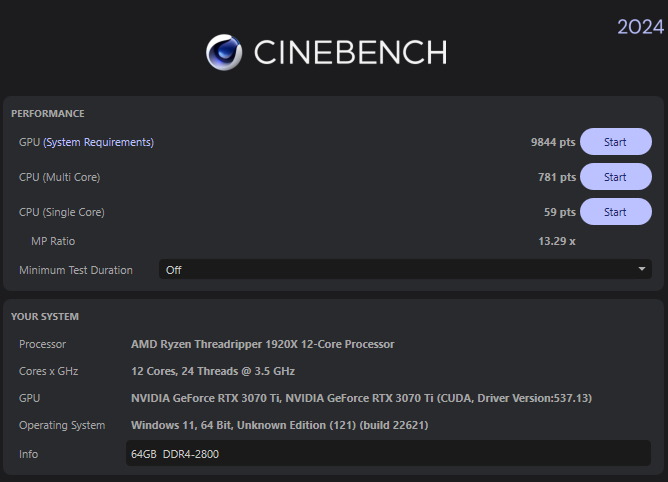Image resolution: width=668 pixels, height=482 pixels.
Task: Open the GPU System Requirements link
Action: pyautogui.click(x=98, y=142)
